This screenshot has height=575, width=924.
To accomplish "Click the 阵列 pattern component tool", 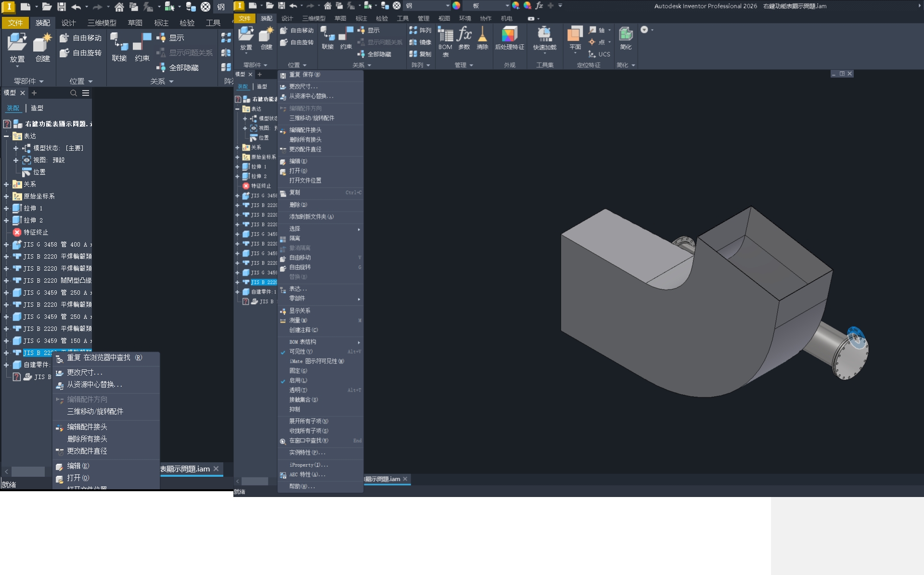I will [x=420, y=30].
